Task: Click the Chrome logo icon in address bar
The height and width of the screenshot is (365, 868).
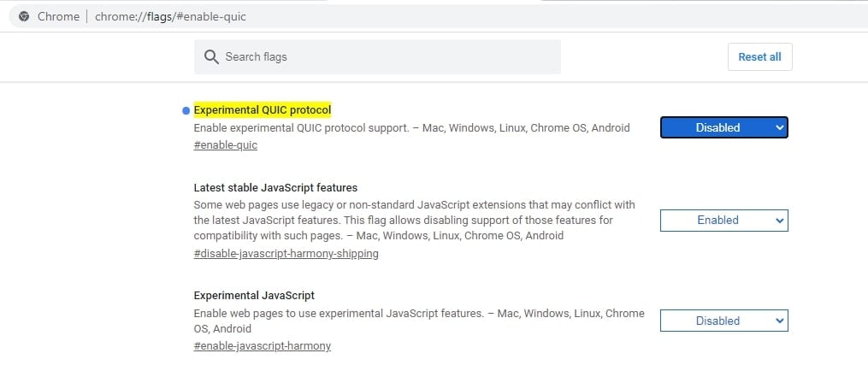Action: click(x=24, y=16)
